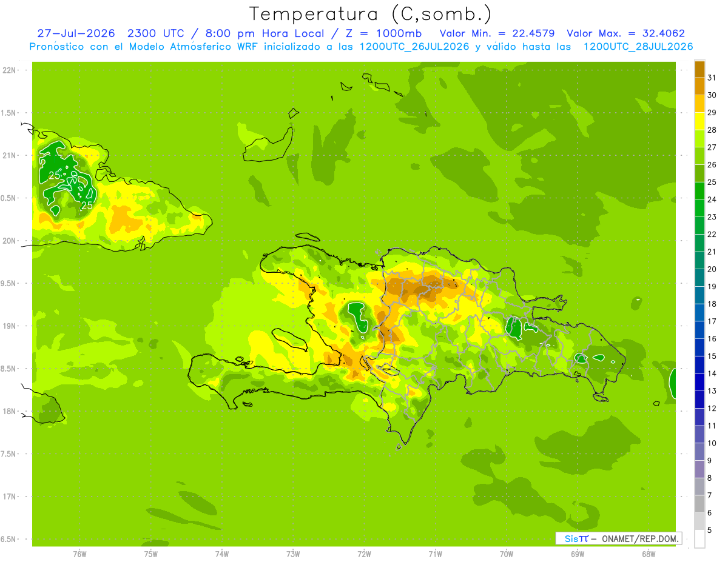The image size is (728, 562).
Task: Click the 73W longitude label
Action: [293, 554]
